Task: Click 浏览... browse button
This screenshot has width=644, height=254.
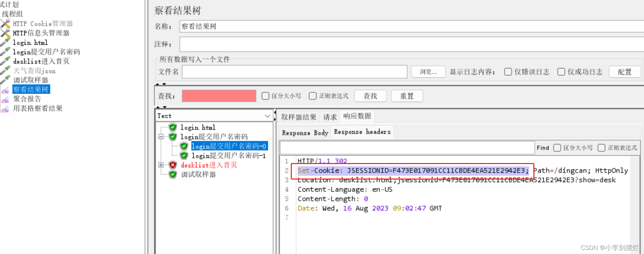Action: (x=428, y=72)
